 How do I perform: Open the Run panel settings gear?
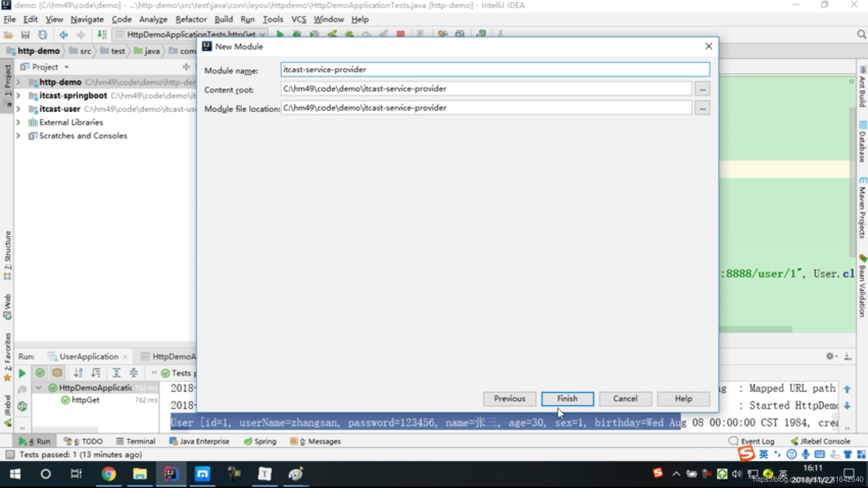830,356
